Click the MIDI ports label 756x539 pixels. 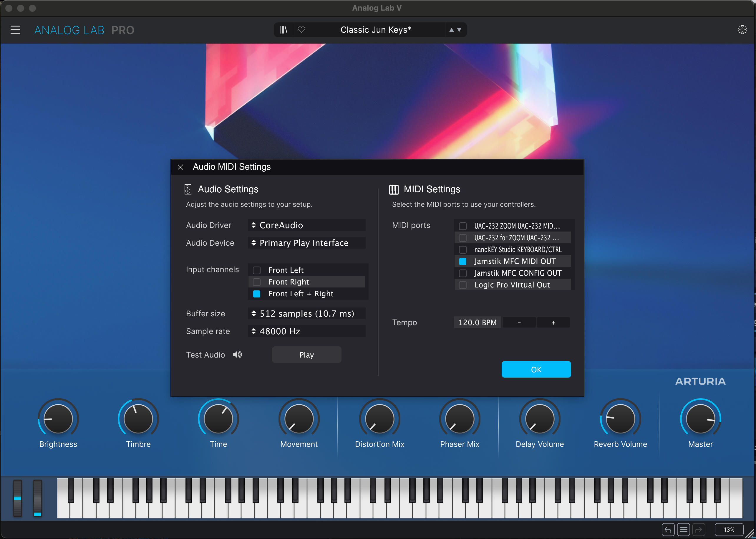[x=411, y=225]
